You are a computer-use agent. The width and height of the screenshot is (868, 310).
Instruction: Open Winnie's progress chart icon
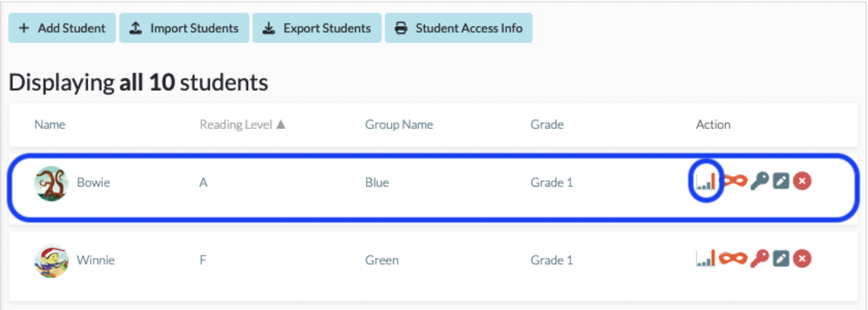(x=705, y=259)
